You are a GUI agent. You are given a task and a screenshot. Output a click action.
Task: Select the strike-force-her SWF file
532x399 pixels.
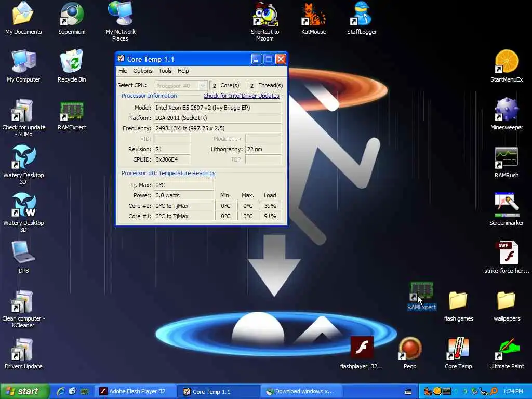[x=506, y=257]
